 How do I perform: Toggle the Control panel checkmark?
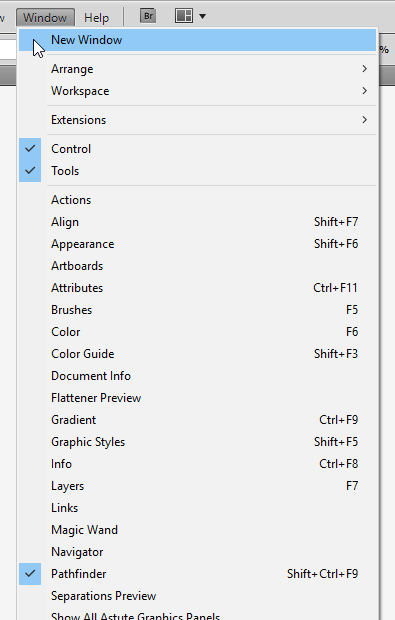pos(30,149)
